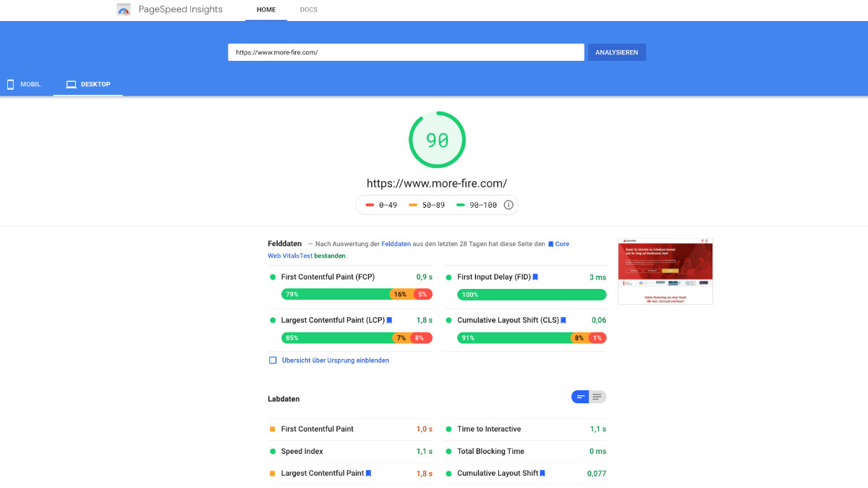
Task: Click the desktop monitor icon
Action: pos(71,84)
